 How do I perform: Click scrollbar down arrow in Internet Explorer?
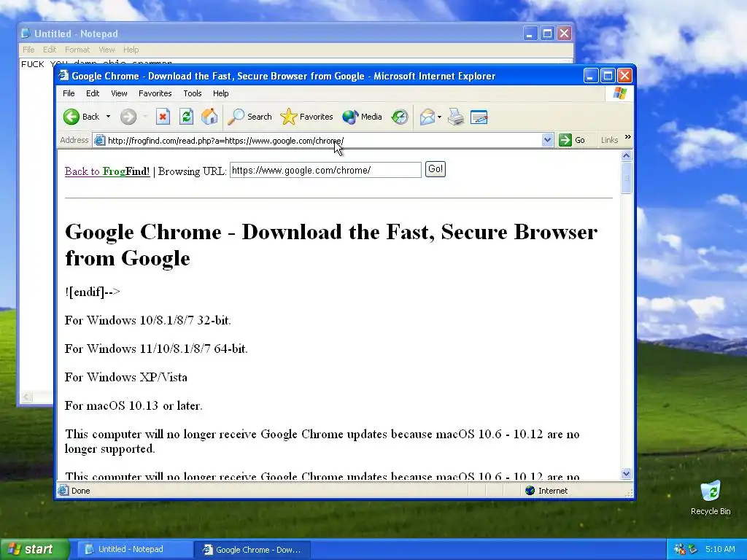click(627, 474)
